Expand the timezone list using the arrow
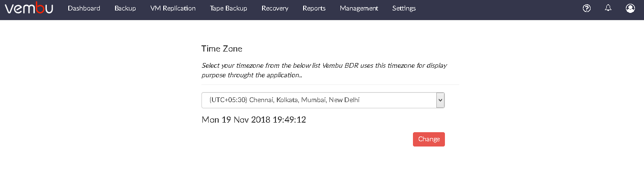This screenshot has width=644, height=178. (441, 100)
